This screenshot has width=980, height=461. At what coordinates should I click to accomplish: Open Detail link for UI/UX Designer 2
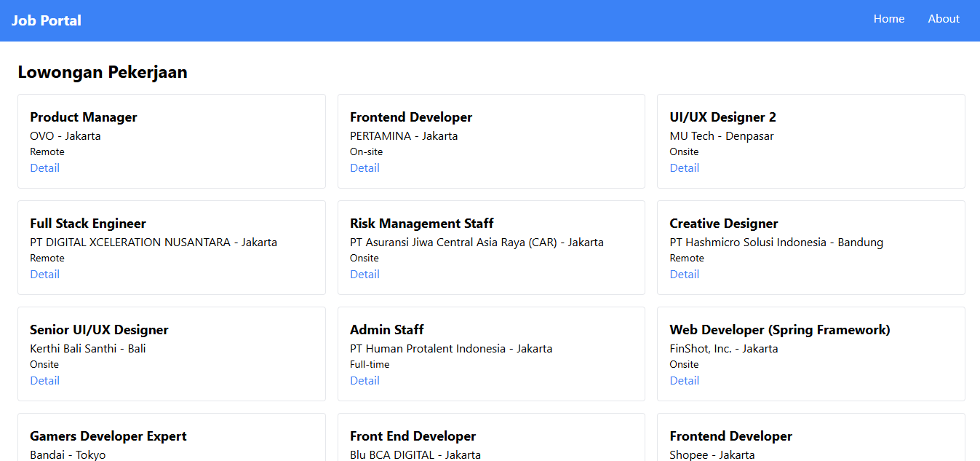[684, 168]
